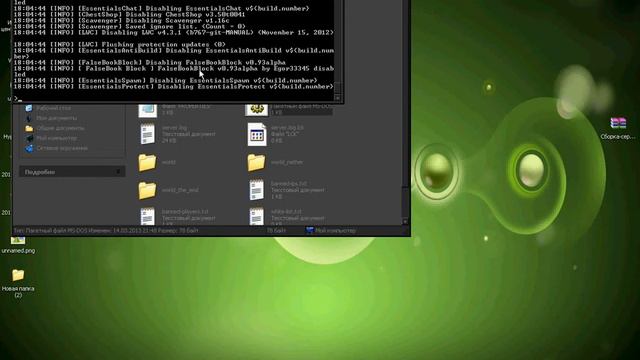Viewport: 640px width, 360px height.
Task: Open the WinRAR archive on desktop
Action: point(618,123)
